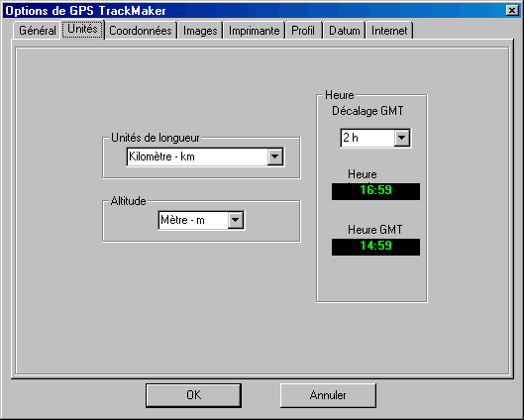524x420 pixels.
Task: Go to the Images tab
Action: pyautogui.click(x=200, y=31)
